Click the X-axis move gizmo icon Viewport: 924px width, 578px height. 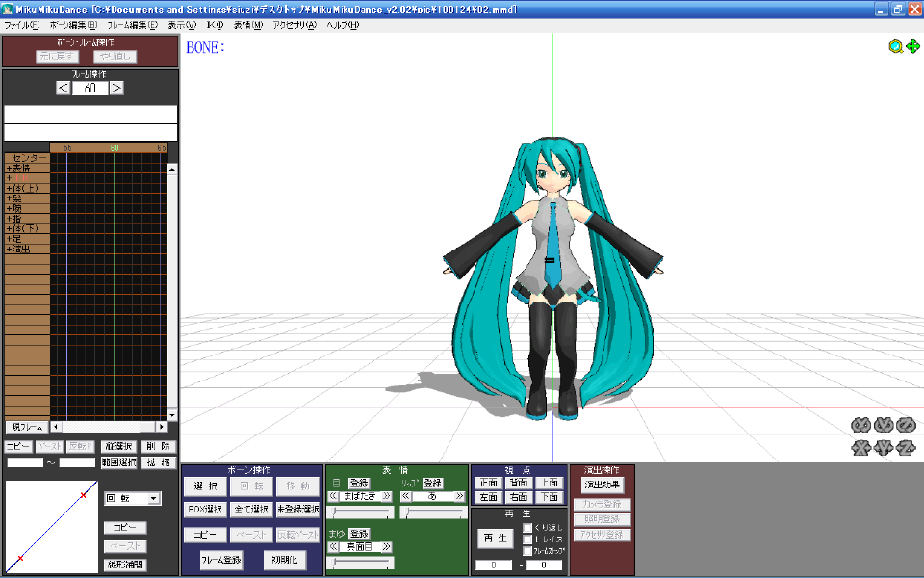(860, 448)
